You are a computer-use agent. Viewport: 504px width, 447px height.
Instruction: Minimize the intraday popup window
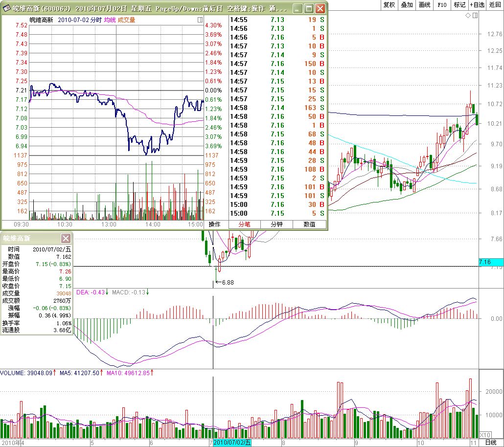pos(298,8)
